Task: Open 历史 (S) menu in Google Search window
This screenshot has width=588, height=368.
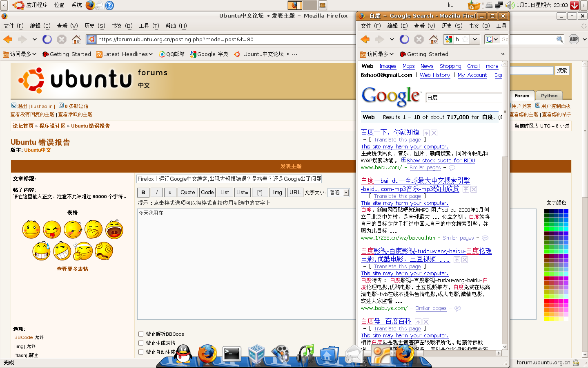Action: 452,26
